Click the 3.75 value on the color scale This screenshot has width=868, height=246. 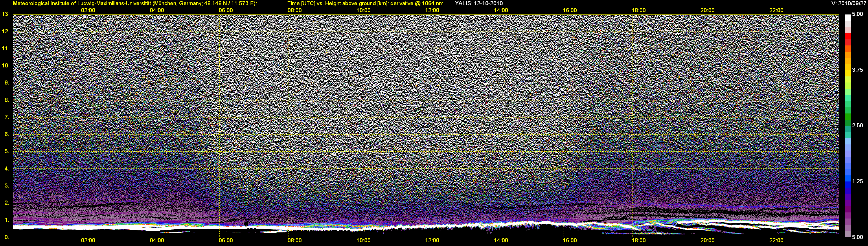(x=858, y=70)
